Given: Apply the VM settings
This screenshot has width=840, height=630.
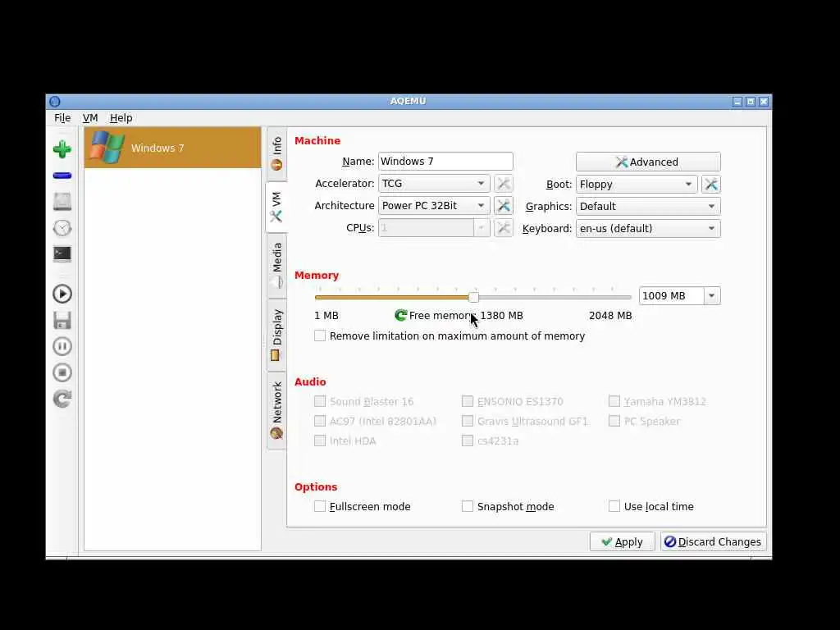Looking at the screenshot, I should pos(622,541).
